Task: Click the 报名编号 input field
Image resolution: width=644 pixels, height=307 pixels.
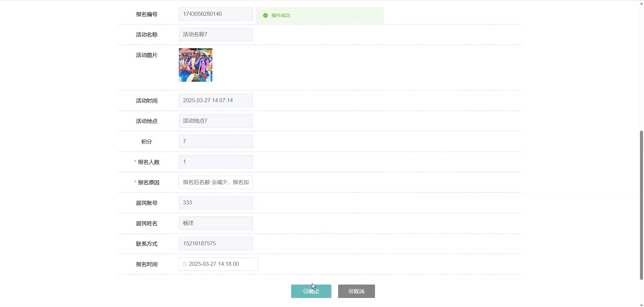Action: 216,14
